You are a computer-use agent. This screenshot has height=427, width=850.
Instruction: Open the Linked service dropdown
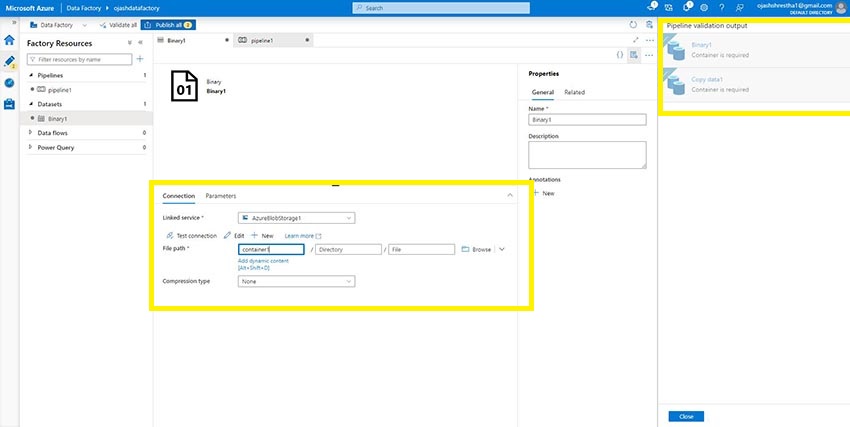[x=297, y=218]
